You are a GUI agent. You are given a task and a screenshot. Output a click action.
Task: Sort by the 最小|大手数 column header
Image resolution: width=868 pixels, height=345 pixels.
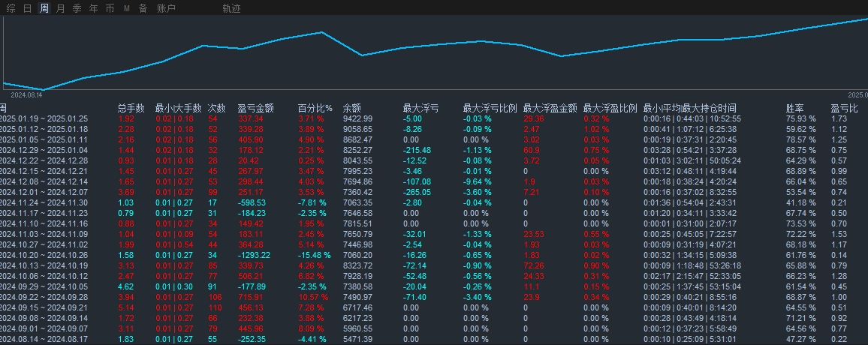click(178, 108)
